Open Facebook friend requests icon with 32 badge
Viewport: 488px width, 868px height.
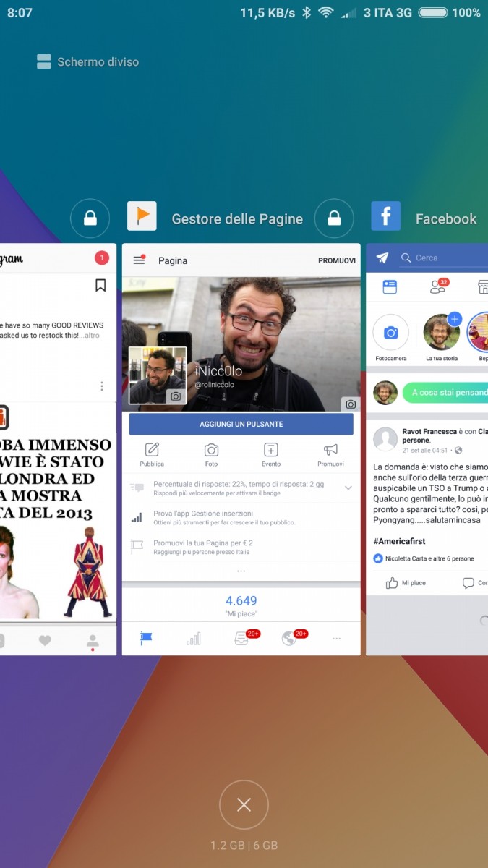tap(438, 286)
